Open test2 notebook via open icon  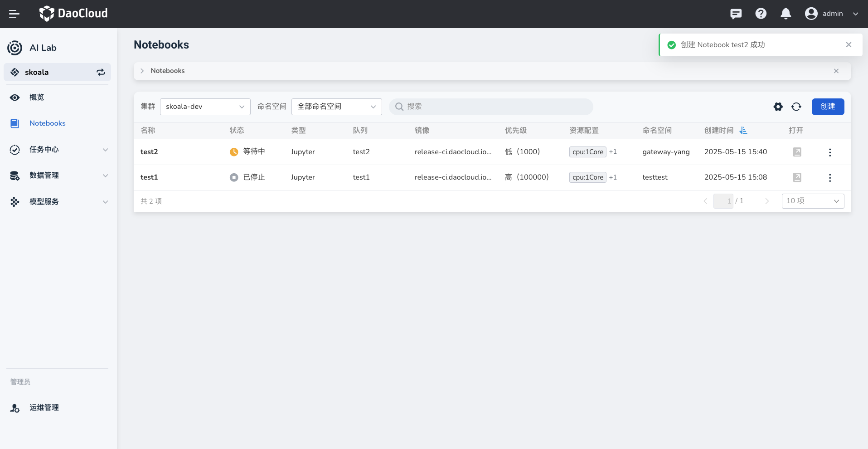[797, 152]
